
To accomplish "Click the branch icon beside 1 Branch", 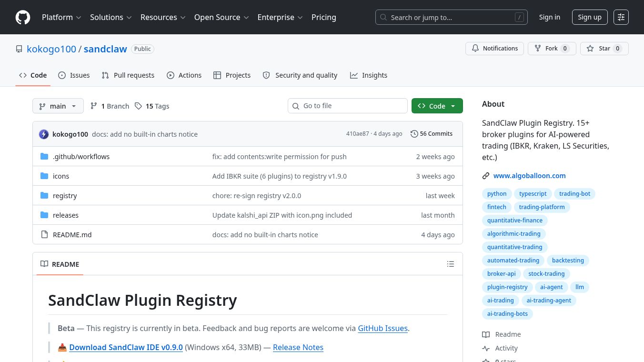I will (94, 106).
